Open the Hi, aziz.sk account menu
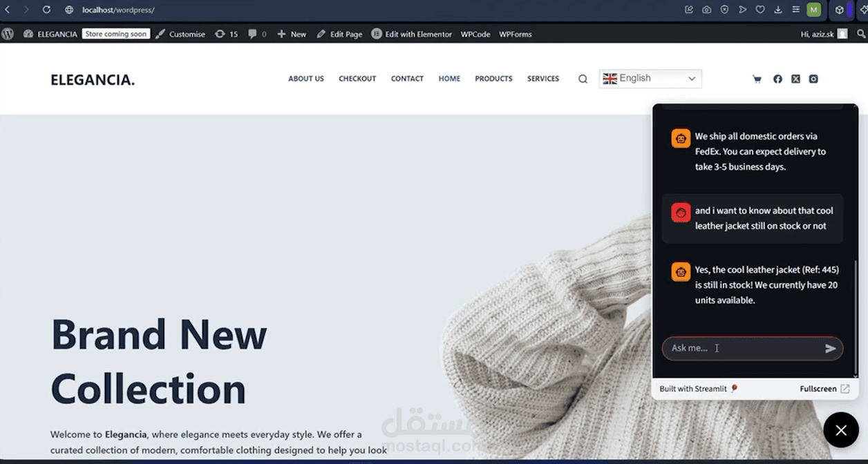The width and height of the screenshot is (868, 464). pos(824,34)
